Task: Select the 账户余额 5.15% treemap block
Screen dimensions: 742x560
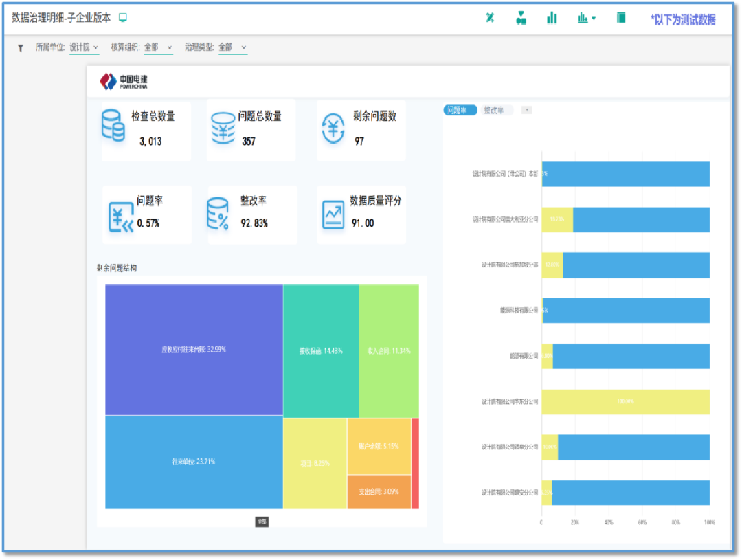Action: pos(379,447)
